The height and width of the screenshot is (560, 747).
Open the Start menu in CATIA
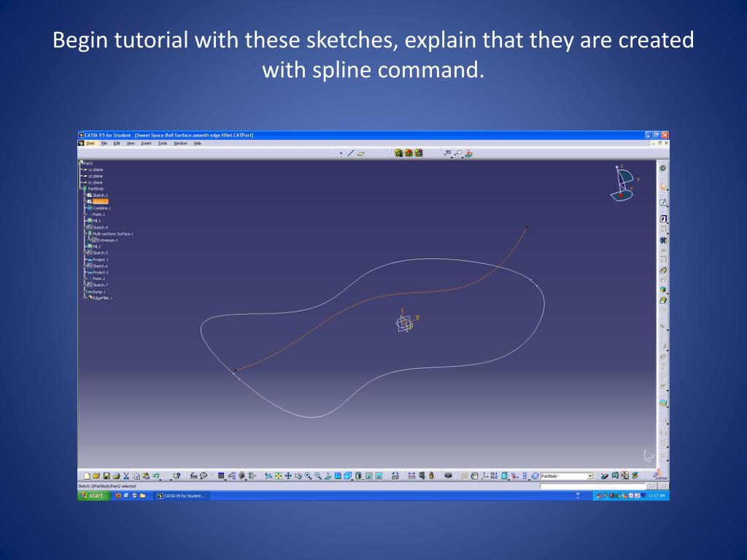(x=90, y=143)
